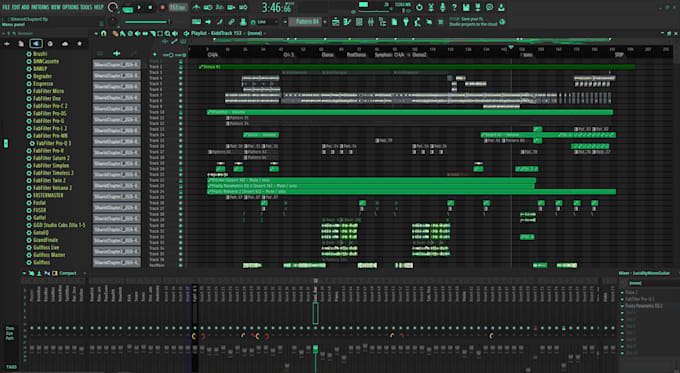The image size is (680, 373).
Task: Click the undo history circular arrow icon
Action: tap(419, 7)
